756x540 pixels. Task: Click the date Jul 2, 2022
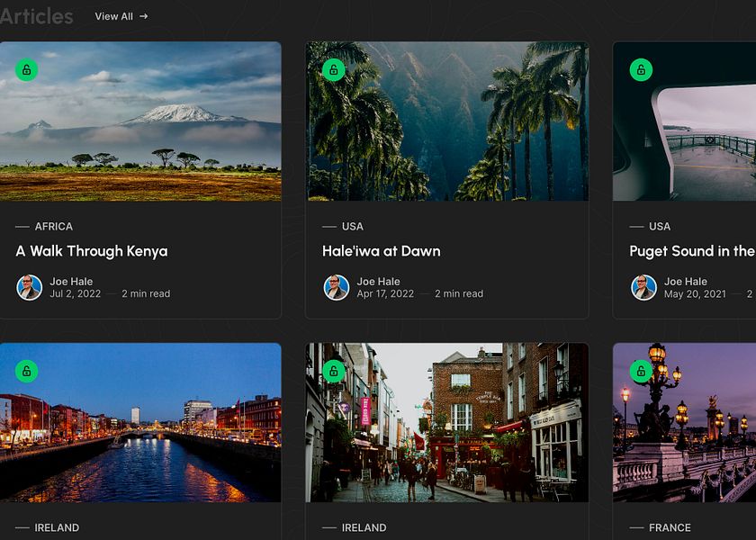tap(76, 293)
